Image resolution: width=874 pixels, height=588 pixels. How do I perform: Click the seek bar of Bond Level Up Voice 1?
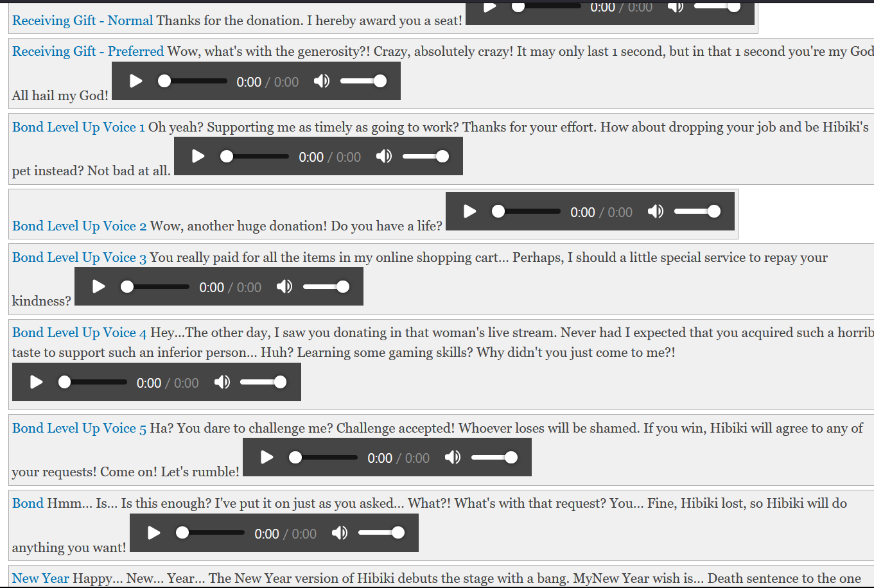coord(255,156)
